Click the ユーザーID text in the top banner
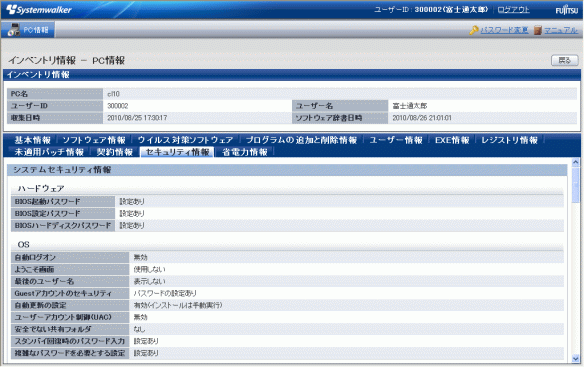The height and width of the screenshot is (367, 584). [431, 10]
